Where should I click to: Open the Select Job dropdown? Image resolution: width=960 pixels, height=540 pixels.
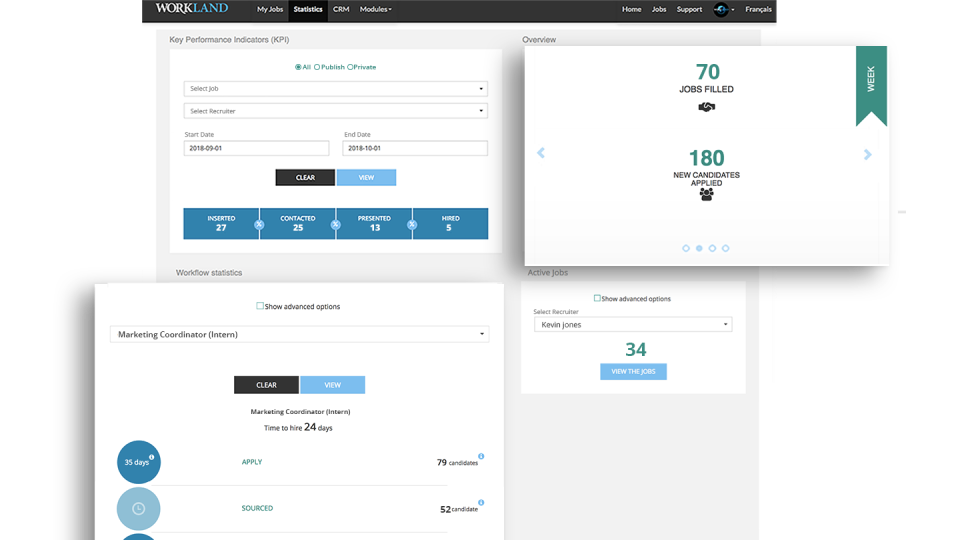pyautogui.click(x=336, y=89)
